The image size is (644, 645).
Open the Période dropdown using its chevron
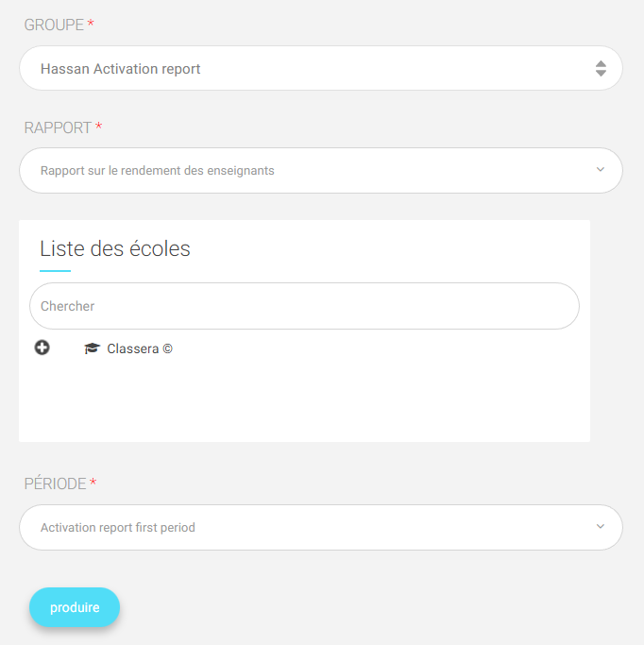(x=600, y=527)
